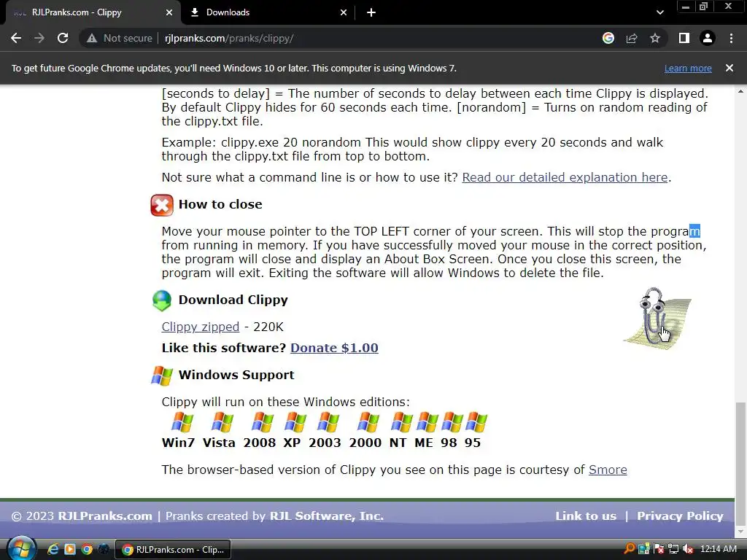Screen dimensions: 747x560
Task: Click the scrollbar down arrow
Action: pos(740,532)
